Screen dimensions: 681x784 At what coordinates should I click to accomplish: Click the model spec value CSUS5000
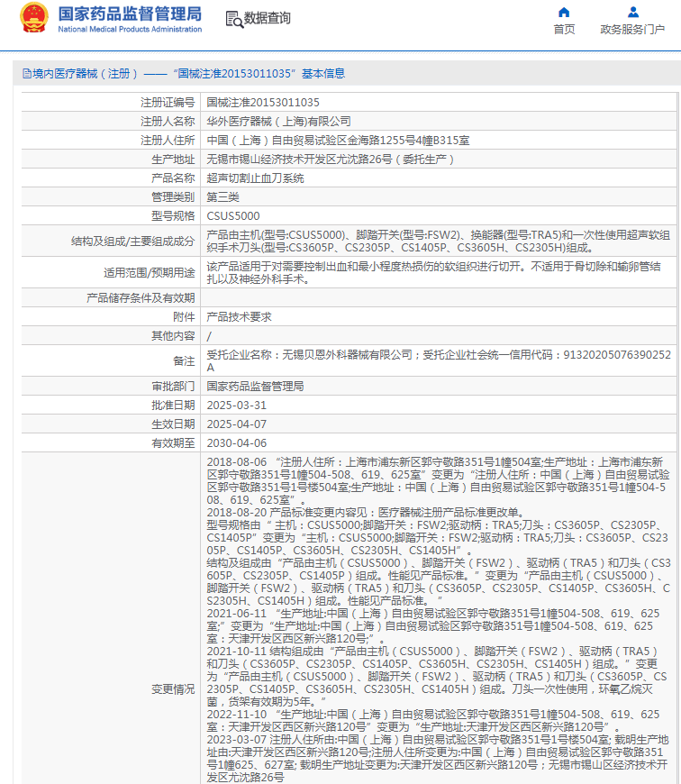pos(233,216)
